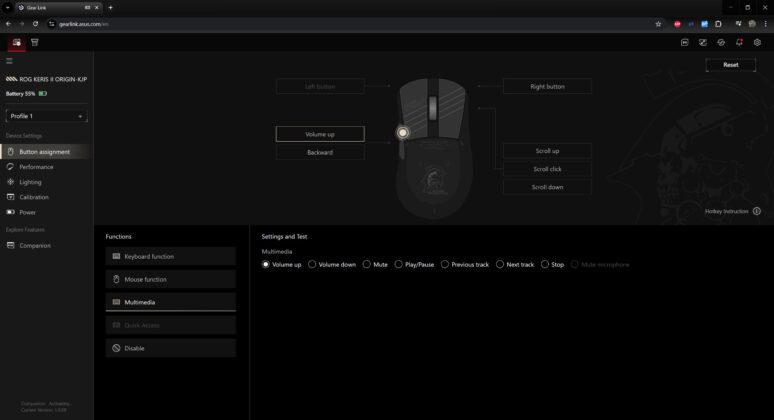Click the address bar URL gearlink.asus.com
Screen dimensions: 774x420
coord(83,24)
